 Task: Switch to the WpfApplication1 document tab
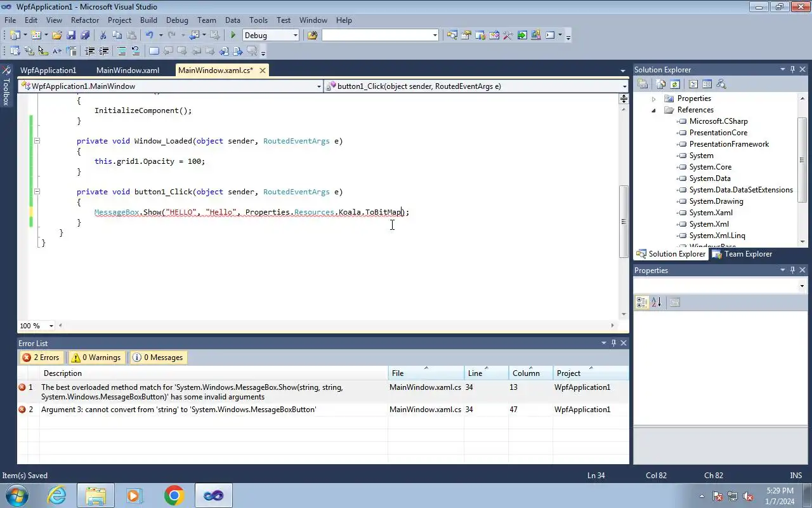48,70
